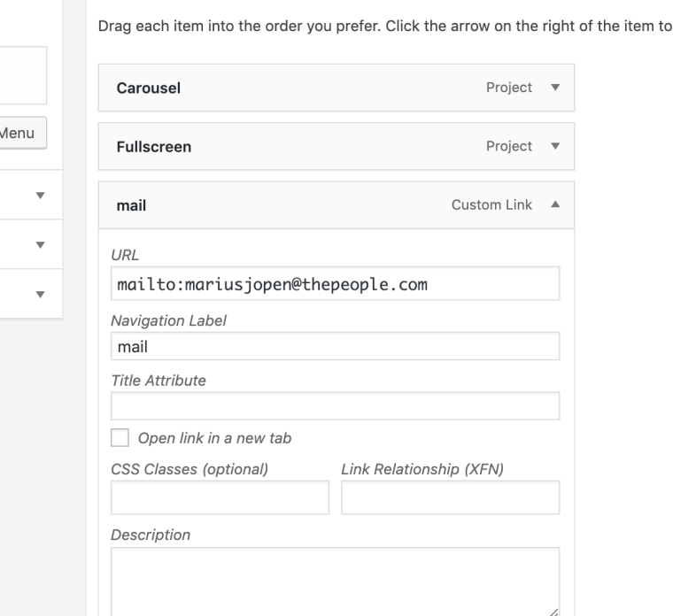Expand the middle left sidebar accordion arrow
The width and height of the screenshot is (673, 616).
click(40, 244)
